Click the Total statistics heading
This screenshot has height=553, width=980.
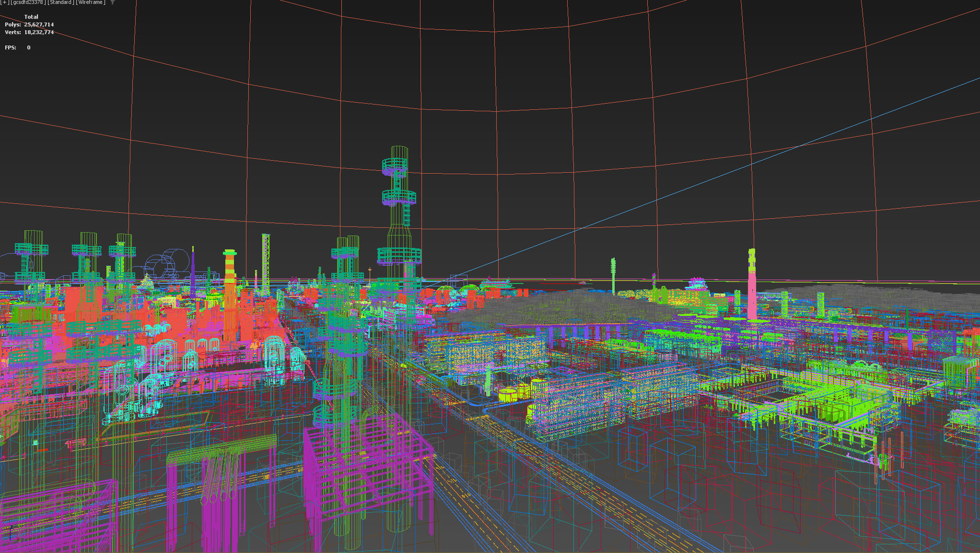[x=31, y=17]
